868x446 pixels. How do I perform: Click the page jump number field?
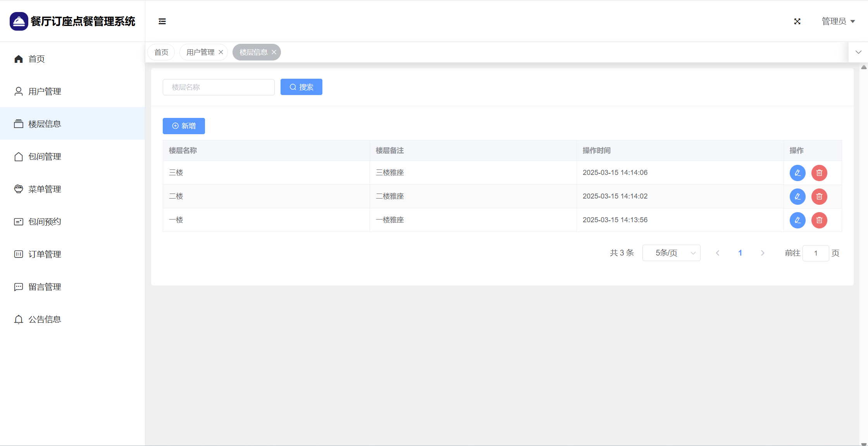(815, 253)
